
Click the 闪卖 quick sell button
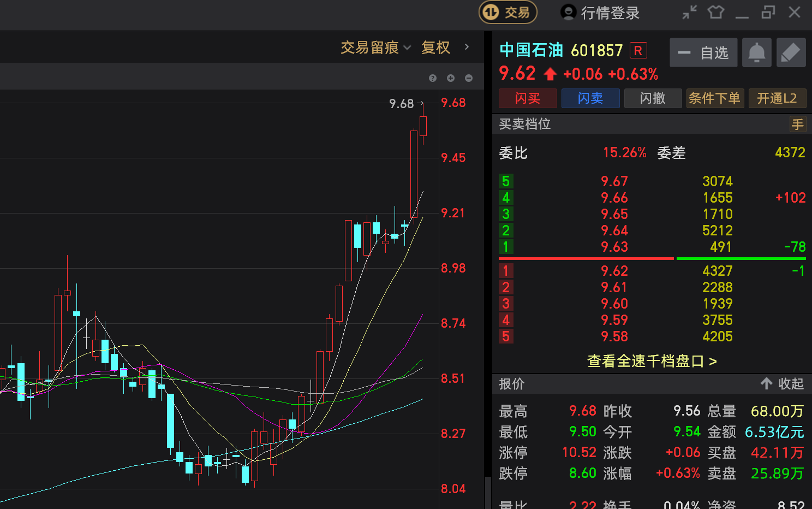pos(590,98)
